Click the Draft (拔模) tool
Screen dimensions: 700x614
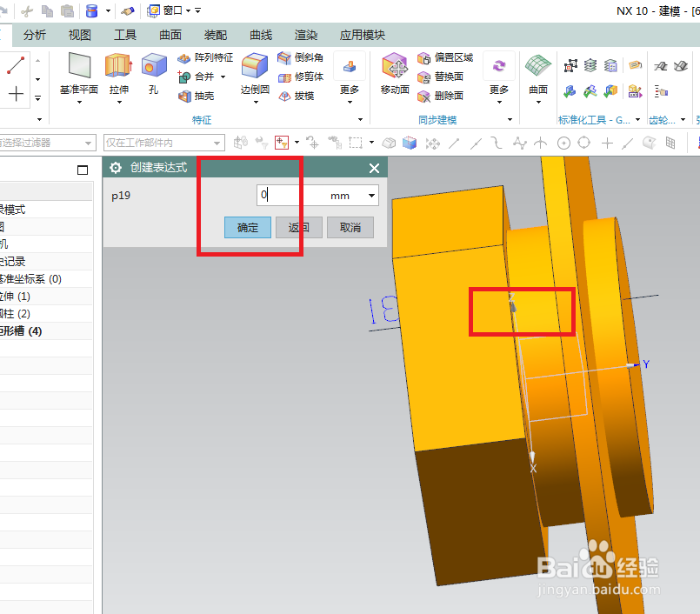pyautogui.click(x=296, y=96)
